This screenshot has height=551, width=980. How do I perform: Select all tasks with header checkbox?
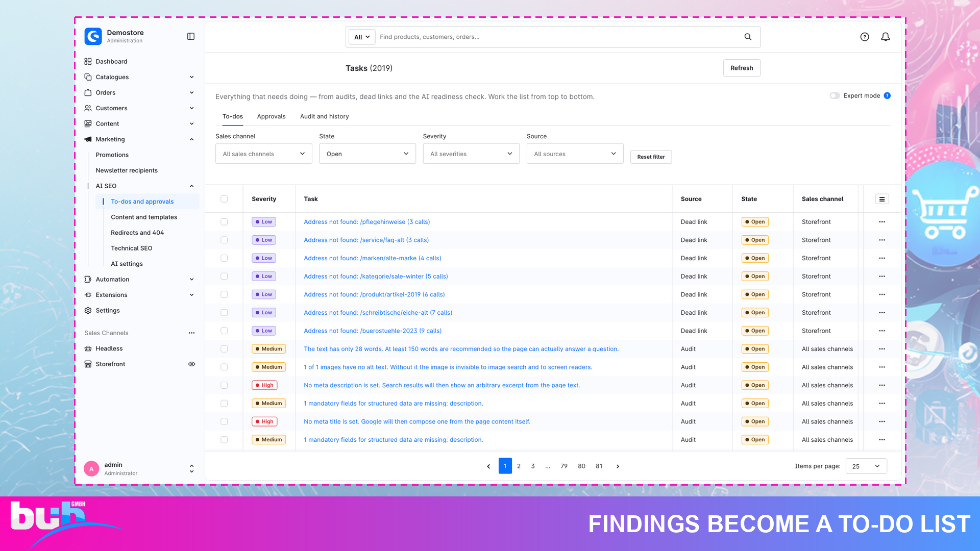(224, 199)
